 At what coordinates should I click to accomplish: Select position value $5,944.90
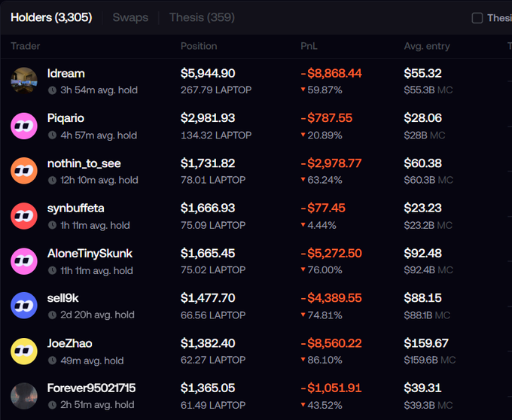208,74
